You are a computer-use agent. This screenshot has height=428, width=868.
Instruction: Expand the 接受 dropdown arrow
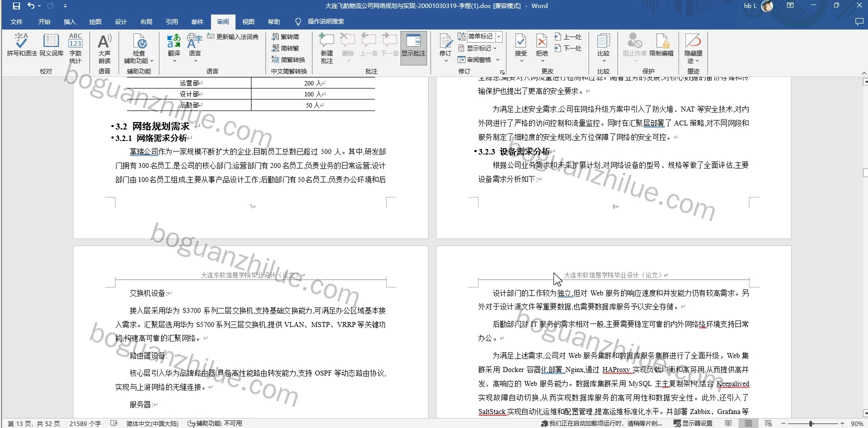[x=520, y=61]
